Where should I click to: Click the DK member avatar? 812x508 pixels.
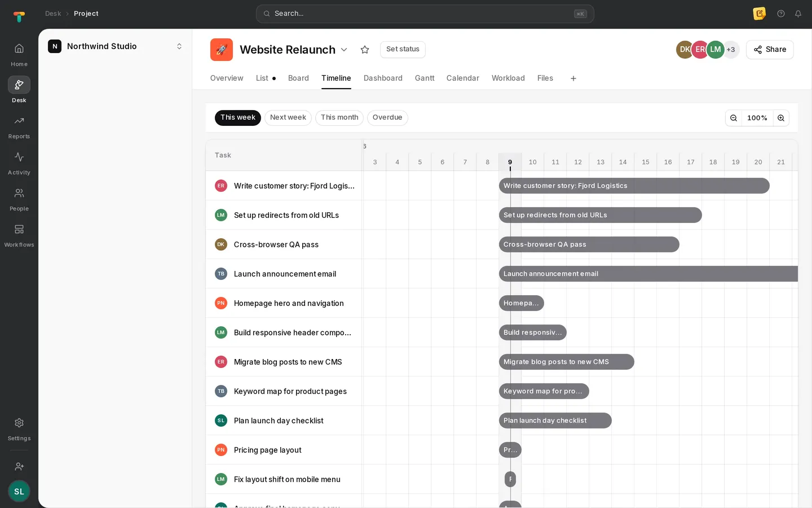(x=685, y=50)
